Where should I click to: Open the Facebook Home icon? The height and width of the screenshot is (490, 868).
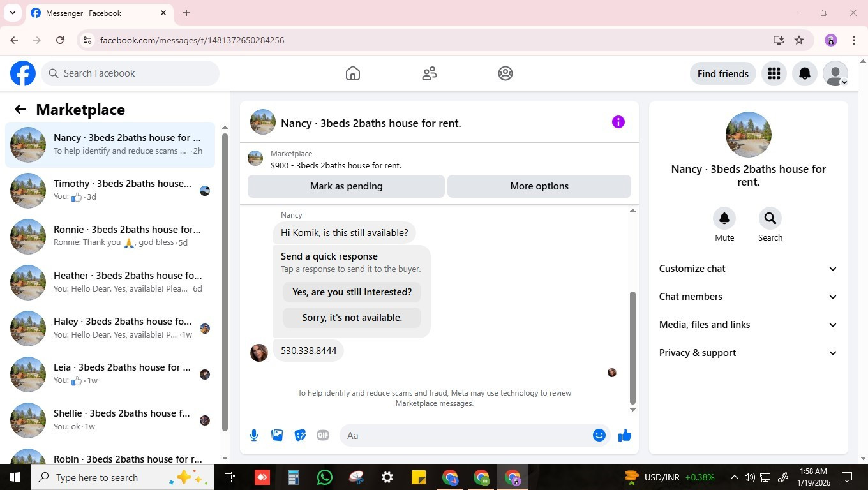pyautogui.click(x=353, y=73)
